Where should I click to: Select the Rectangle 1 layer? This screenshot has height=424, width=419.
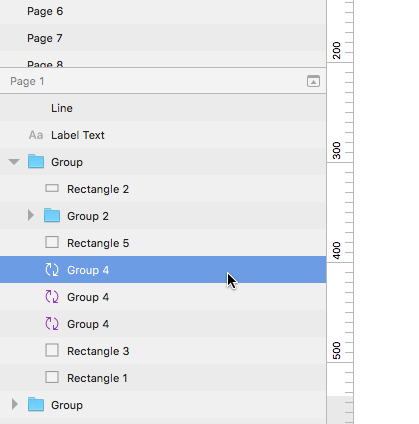163,377
